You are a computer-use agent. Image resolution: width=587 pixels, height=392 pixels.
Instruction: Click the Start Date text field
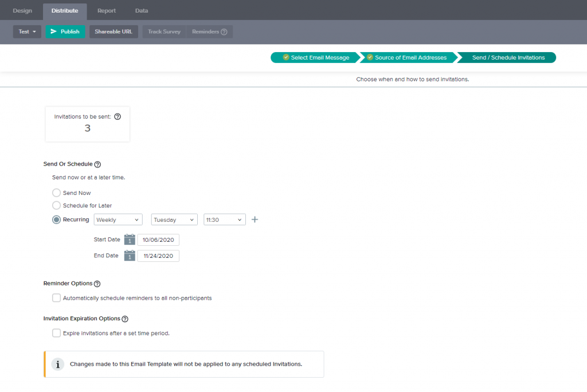158,239
